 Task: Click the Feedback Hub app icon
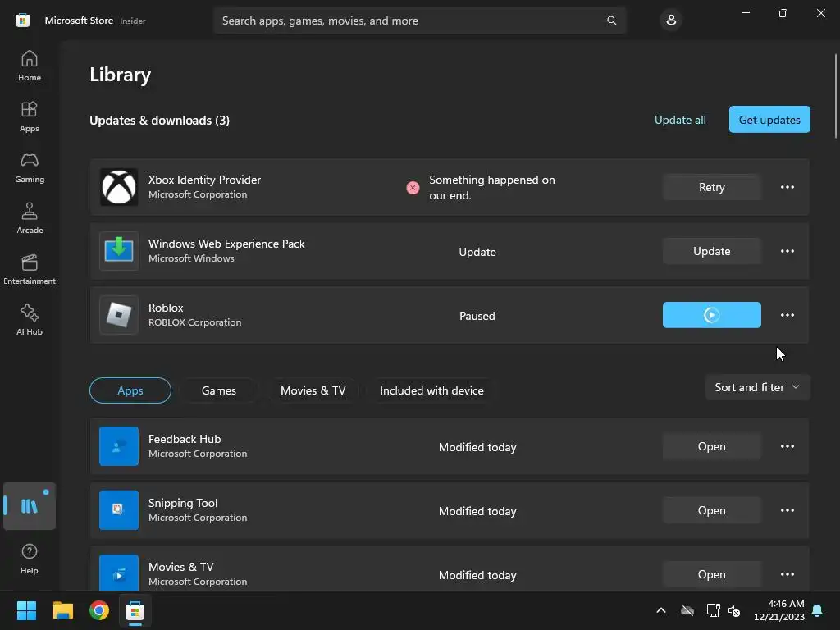click(119, 446)
